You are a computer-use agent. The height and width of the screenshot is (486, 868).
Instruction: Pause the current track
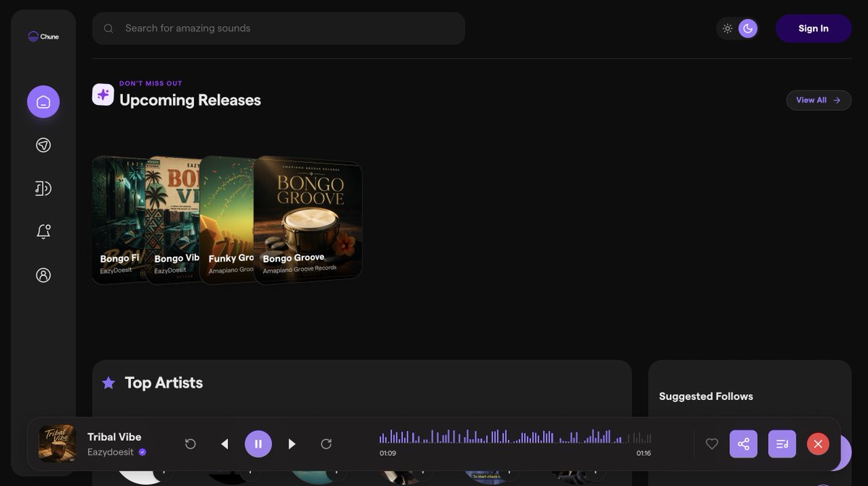pos(258,444)
